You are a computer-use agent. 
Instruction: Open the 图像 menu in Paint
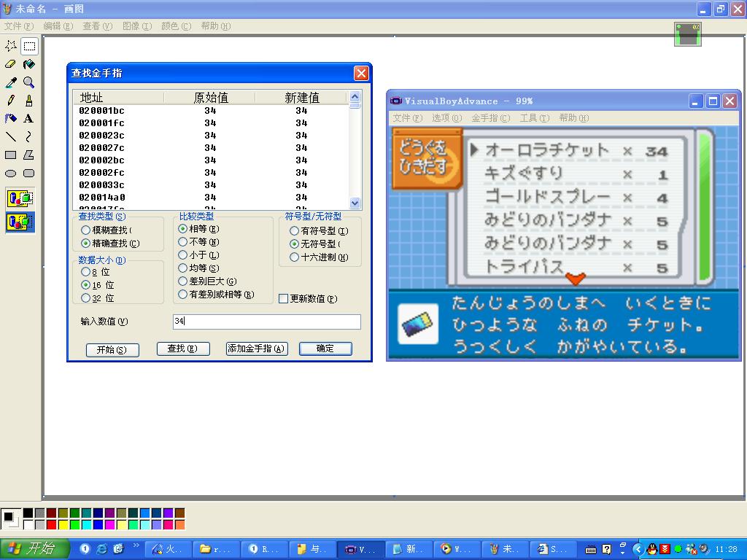(x=136, y=26)
